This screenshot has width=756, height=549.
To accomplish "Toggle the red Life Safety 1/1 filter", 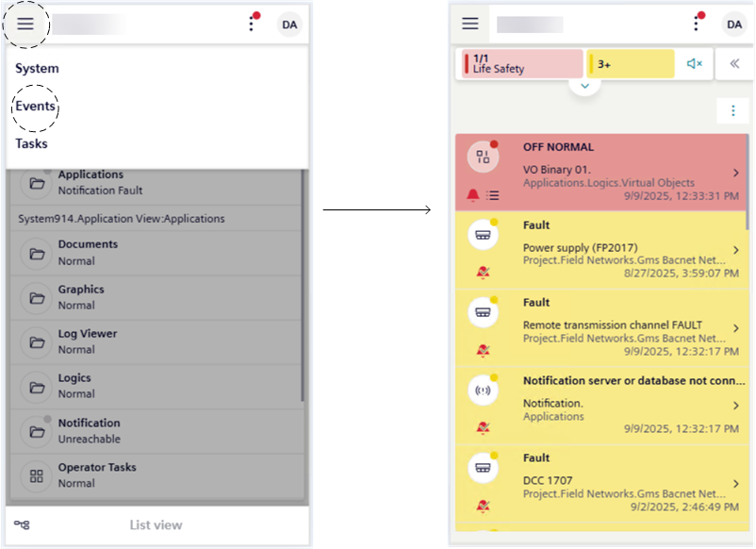I will [521, 64].
